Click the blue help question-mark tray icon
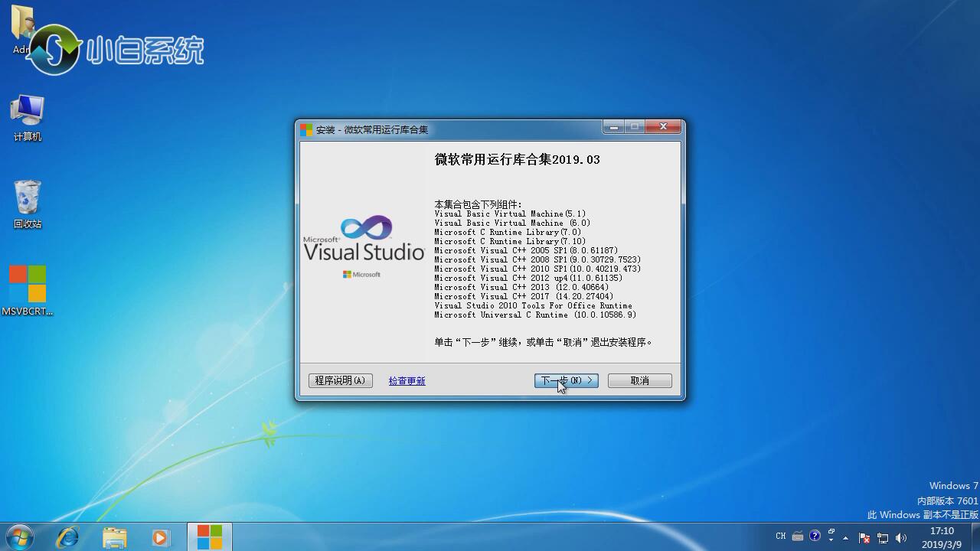The image size is (980, 551). coord(815,536)
